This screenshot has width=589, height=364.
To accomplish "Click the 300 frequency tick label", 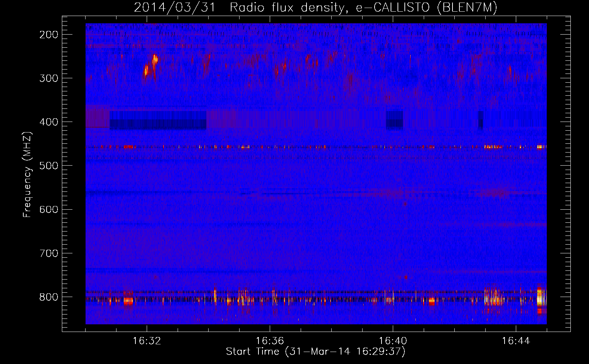I will (x=48, y=78).
